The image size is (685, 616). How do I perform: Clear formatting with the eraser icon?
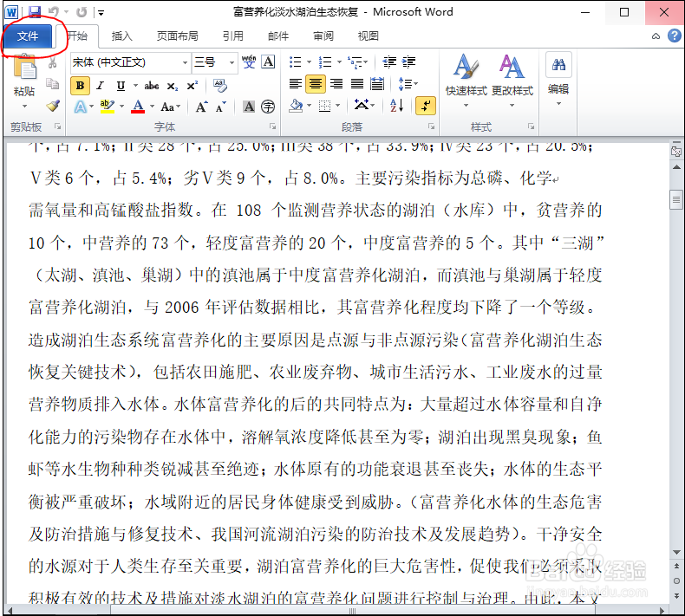(220, 86)
